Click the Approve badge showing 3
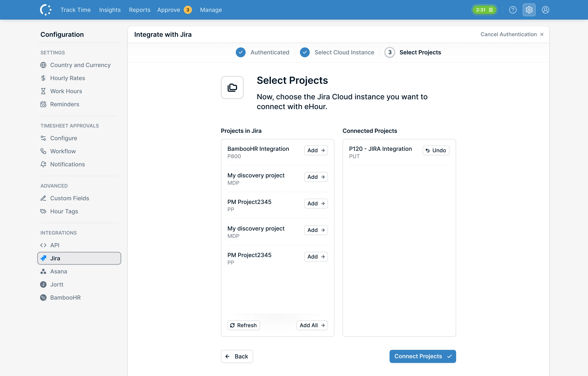The image size is (588, 376). (188, 10)
